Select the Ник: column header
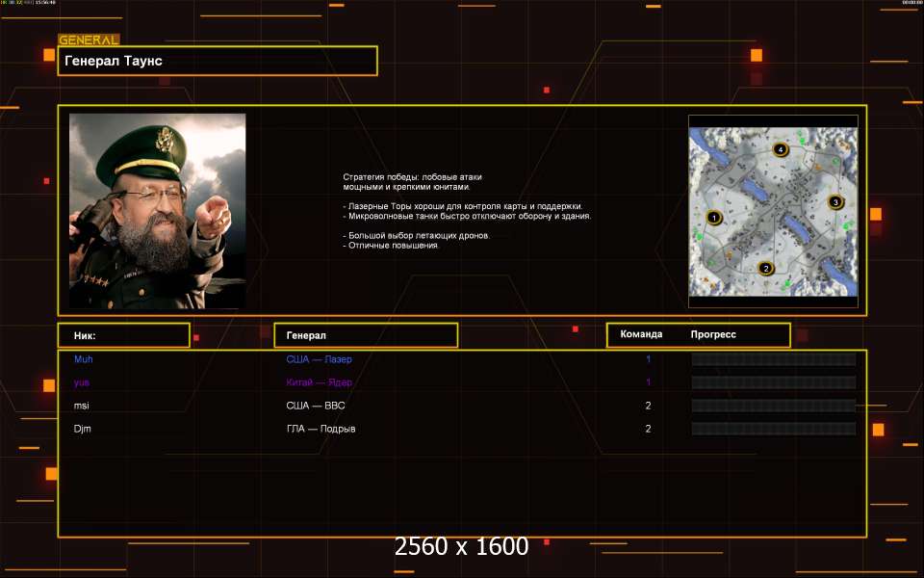 [x=123, y=335]
